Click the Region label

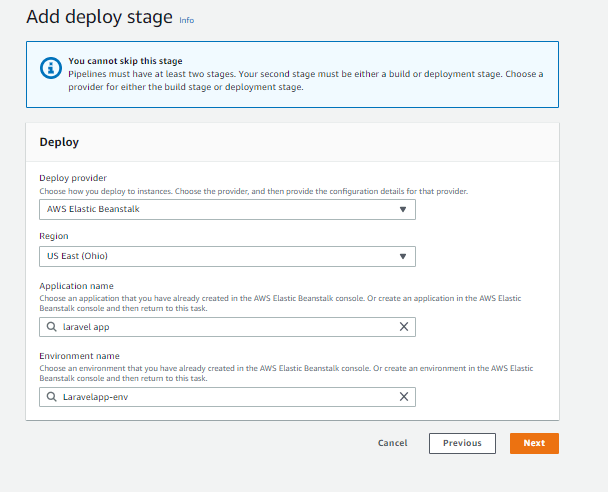click(54, 236)
